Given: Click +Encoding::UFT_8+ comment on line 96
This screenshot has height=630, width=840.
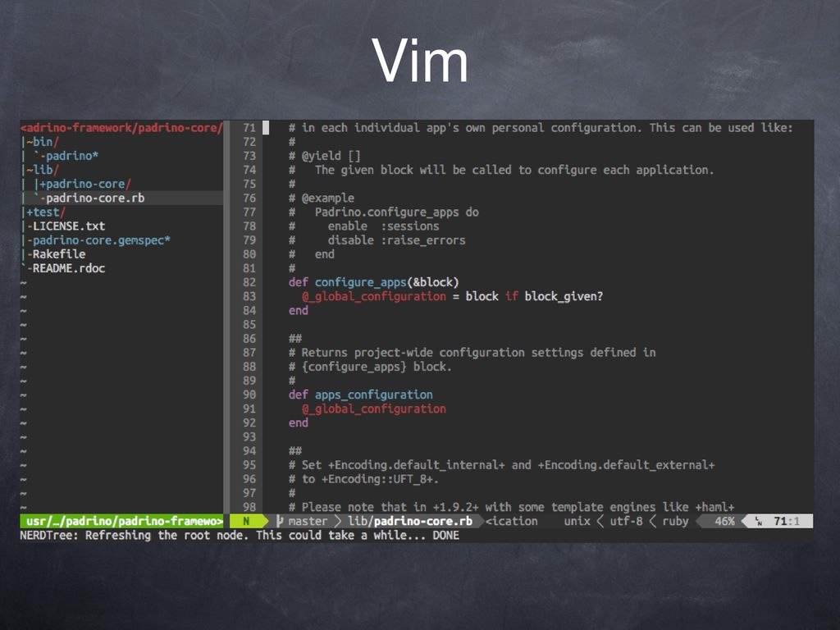Looking at the screenshot, I should (380, 479).
